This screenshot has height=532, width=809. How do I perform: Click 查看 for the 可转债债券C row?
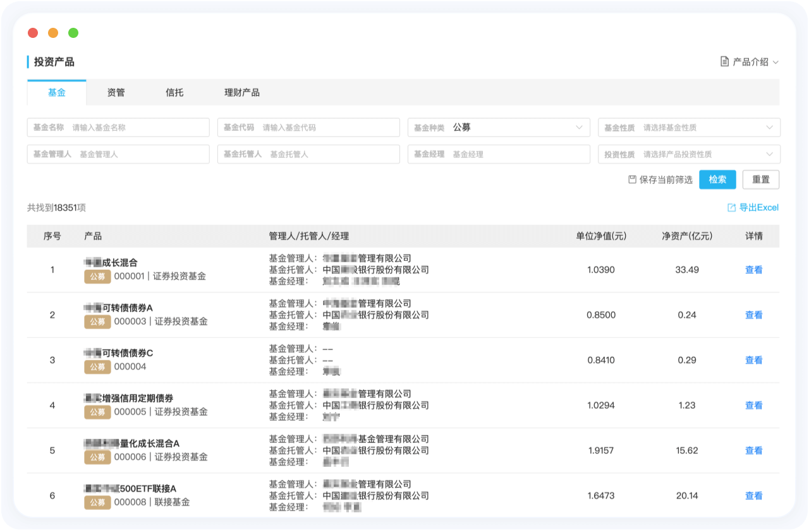[x=754, y=360]
